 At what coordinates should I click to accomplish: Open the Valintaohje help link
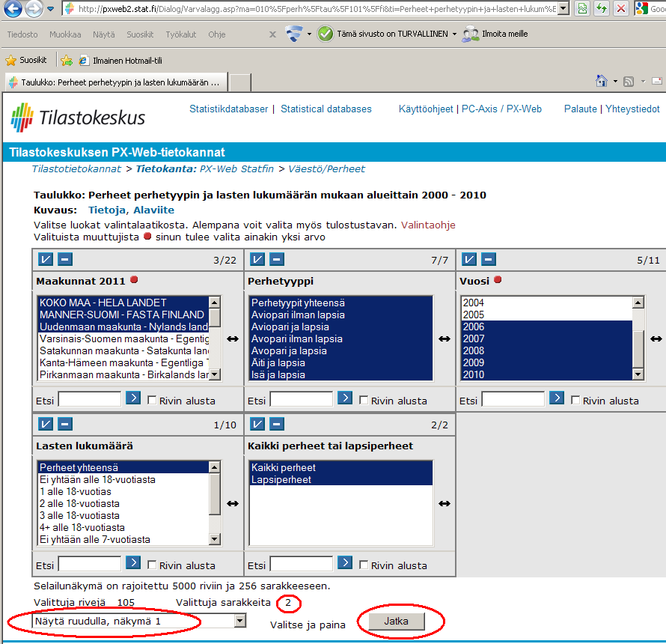[x=428, y=225]
